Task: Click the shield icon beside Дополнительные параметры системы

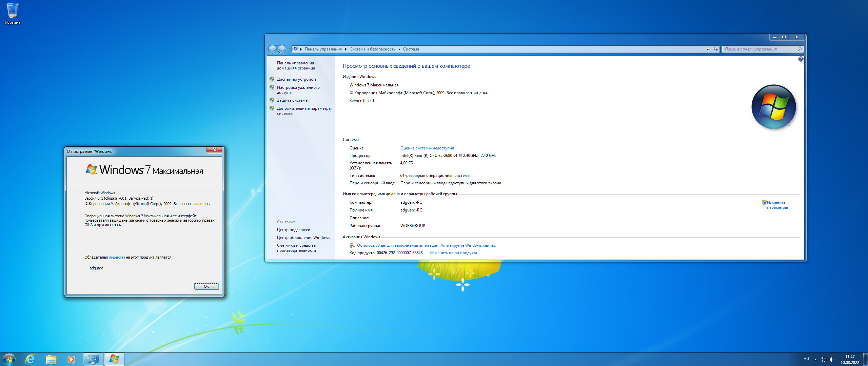Action: click(272, 108)
